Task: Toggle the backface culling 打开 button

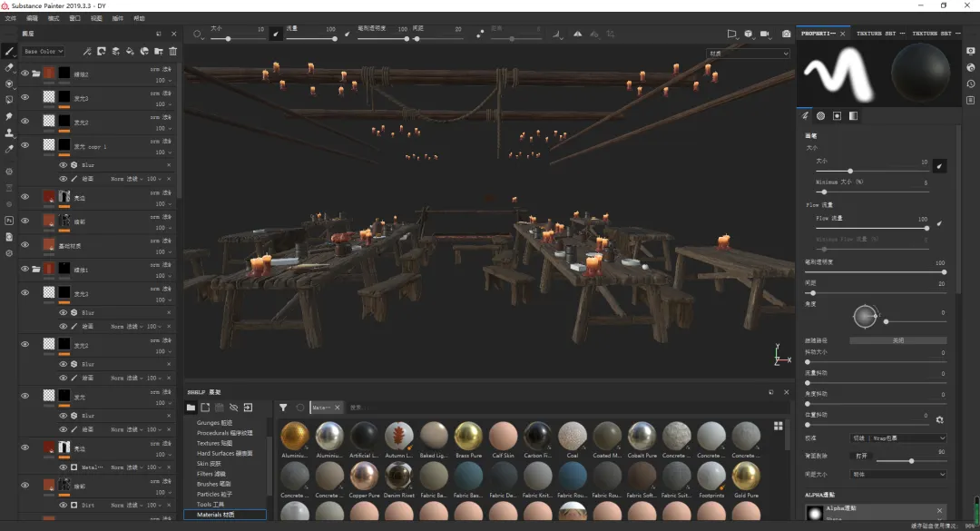Action: (860, 456)
